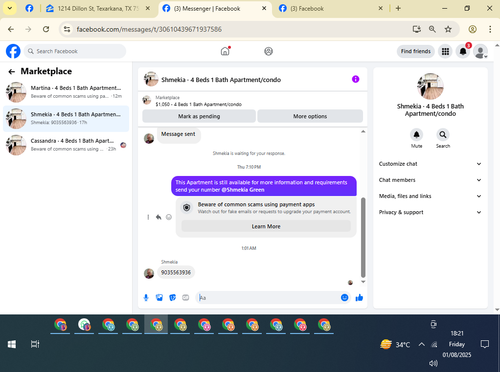Viewport: 500px width, 372px height.
Task: Send a voice clip with microphone icon
Action: pyautogui.click(x=146, y=298)
